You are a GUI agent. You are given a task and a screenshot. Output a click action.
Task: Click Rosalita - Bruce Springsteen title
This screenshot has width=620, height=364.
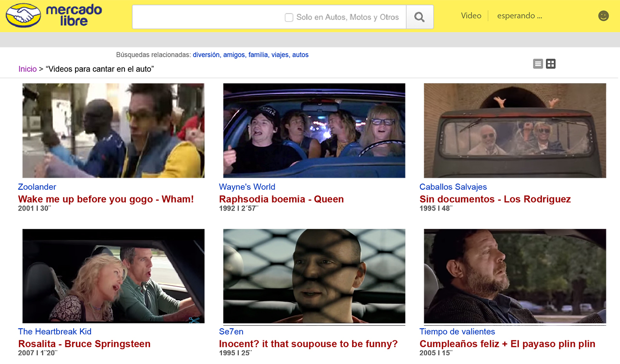click(84, 344)
